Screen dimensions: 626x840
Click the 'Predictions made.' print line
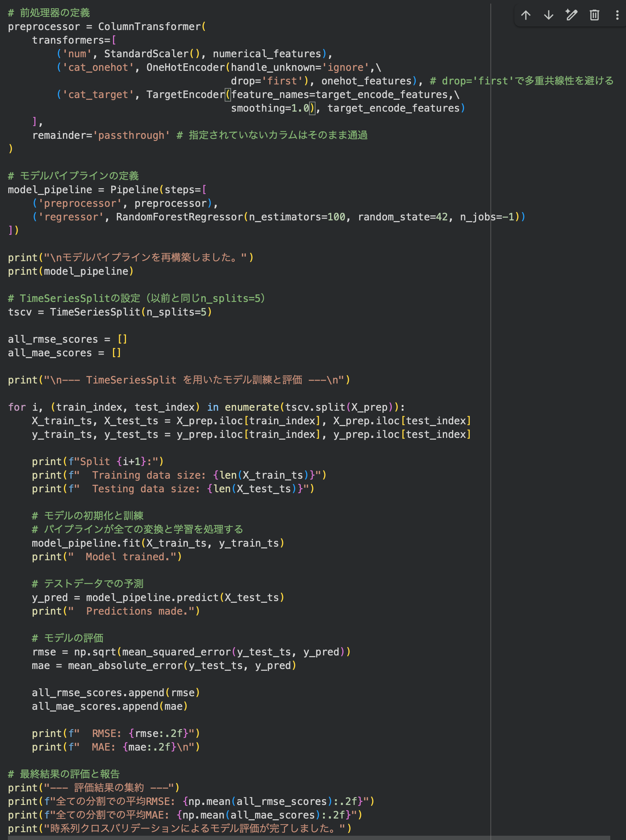coord(116,611)
